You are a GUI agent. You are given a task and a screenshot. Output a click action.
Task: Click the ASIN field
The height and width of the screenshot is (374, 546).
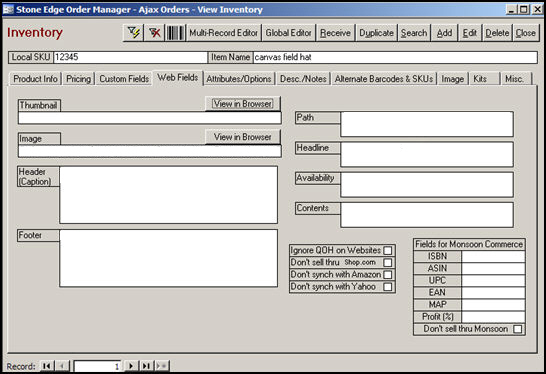pos(493,268)
